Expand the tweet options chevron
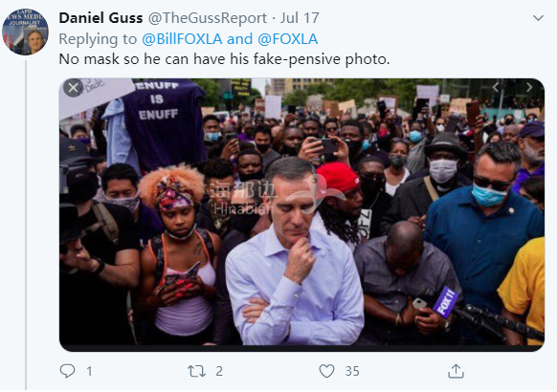 pyautogui.click(x=538, y=18)
